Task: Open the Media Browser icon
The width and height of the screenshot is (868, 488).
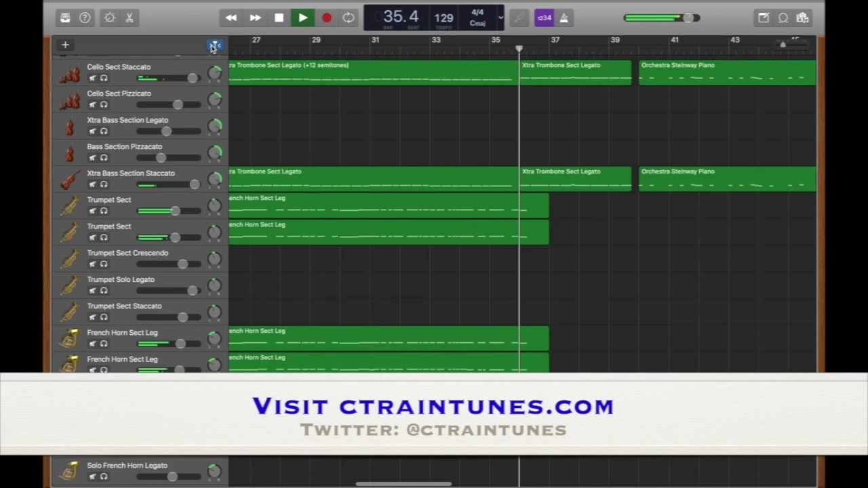Action: click(x=802, y=18)
